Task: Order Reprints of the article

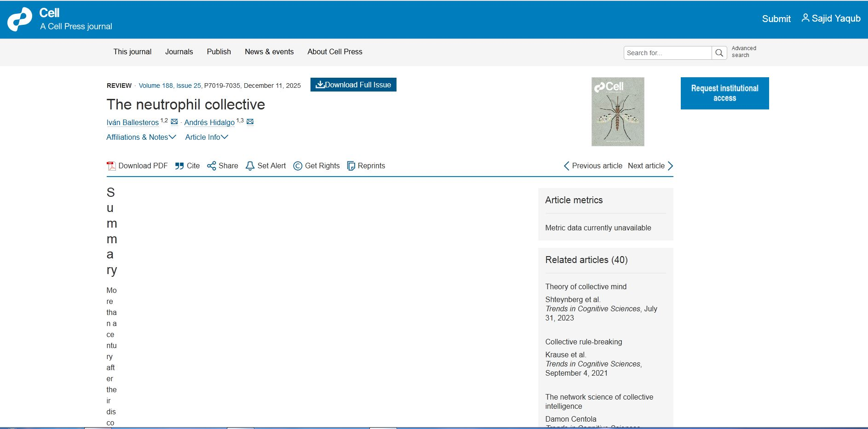Action: pos(351,166)
